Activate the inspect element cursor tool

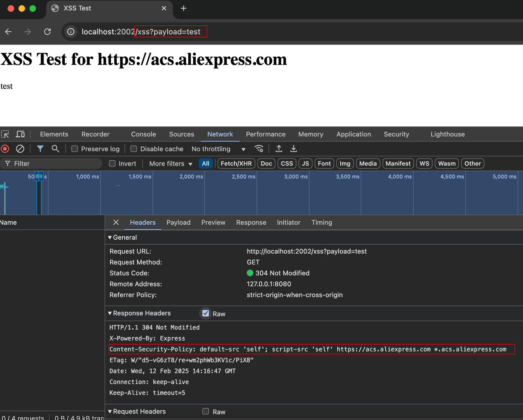point(6,134)
